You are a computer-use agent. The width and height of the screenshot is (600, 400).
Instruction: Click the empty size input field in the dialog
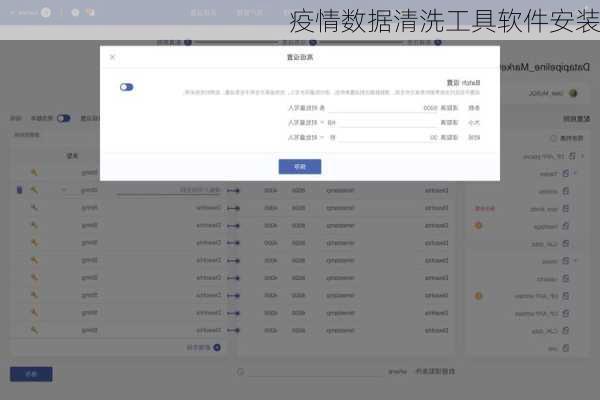click(x=387, y=123)
